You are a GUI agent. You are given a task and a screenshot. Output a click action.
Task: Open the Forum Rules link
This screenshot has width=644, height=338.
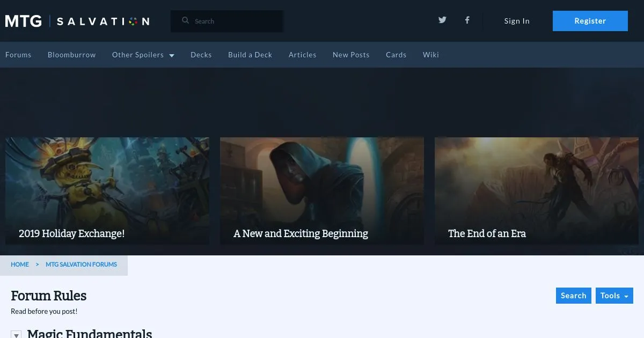tap(48, 296)
